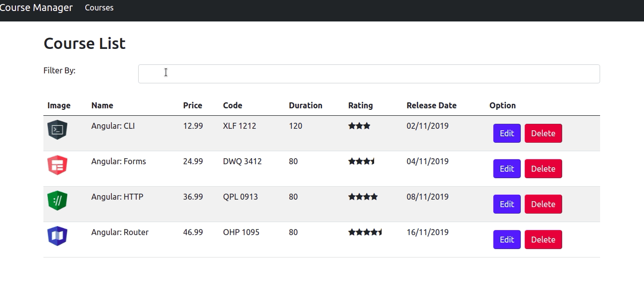Image resolution: width=644 pixels, height=284 pixels.
Task: Click the release date 08/11/2019
Action: click(x=428, y=197)
